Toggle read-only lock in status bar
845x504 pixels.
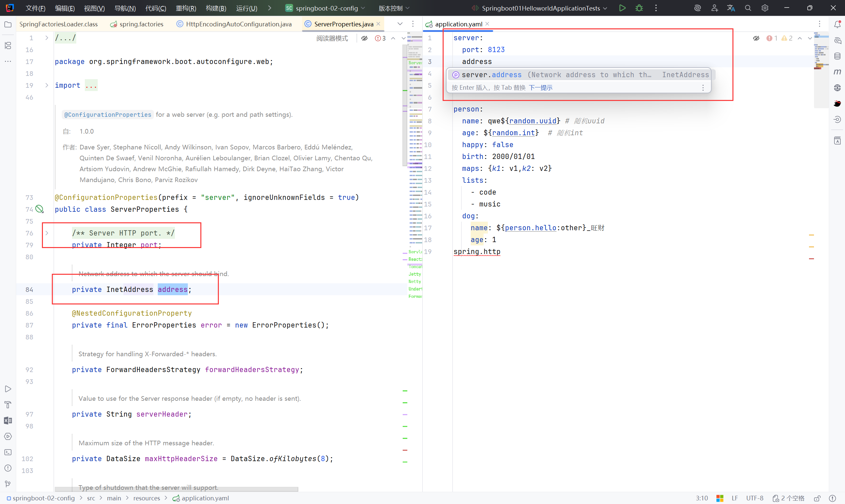(x=817, y=498)
